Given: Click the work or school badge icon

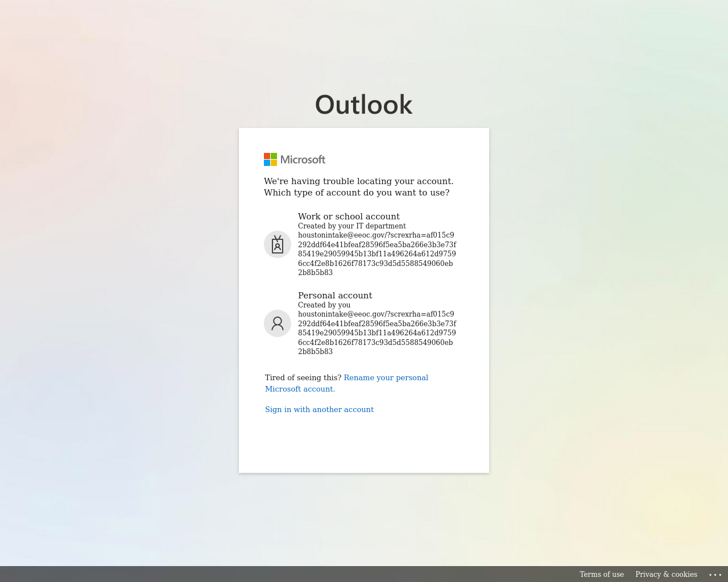Looking at the screenshot, I should coord(278,244).
